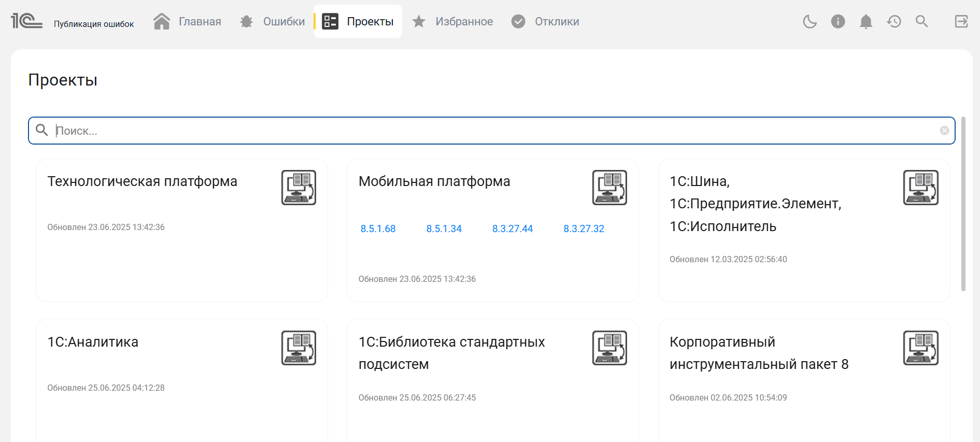Open Технологическая платформа project
The width and height of the screenshot is (980, 442).
(x=142, y=181)
